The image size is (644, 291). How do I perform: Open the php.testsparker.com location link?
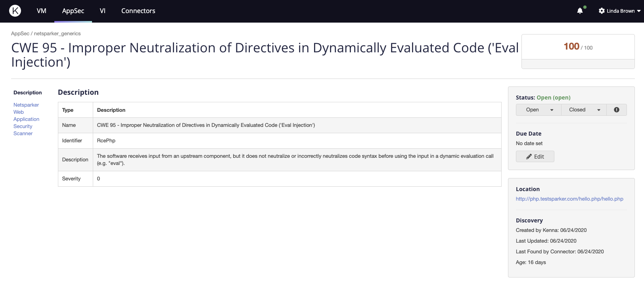[569, 199]
